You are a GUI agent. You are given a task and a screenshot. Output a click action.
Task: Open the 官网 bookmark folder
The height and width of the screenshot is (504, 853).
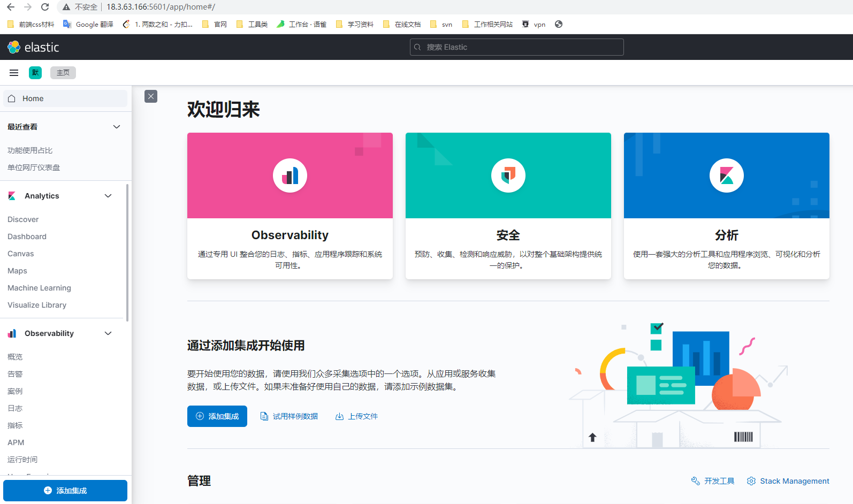pyautogui.click(x=215, y=24)
